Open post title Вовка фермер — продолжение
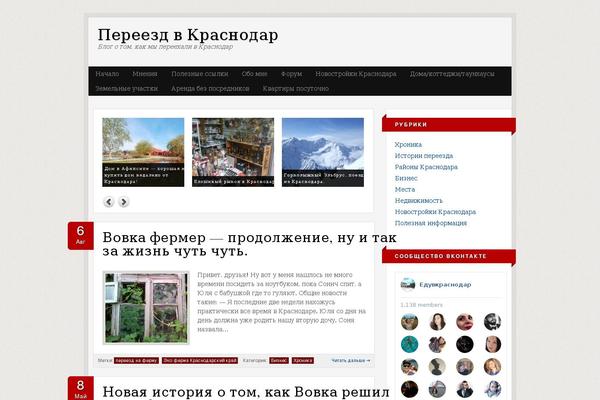 (249, 244)
